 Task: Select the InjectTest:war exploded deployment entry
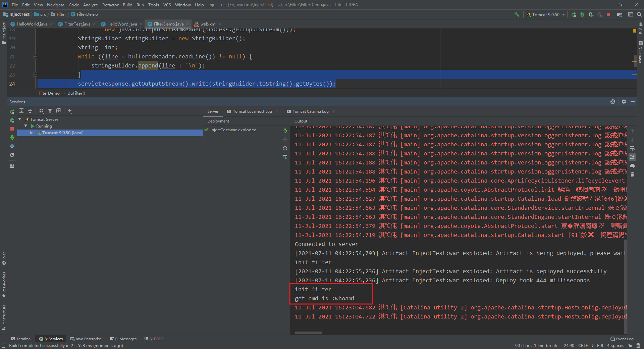(x=233, y=130)
